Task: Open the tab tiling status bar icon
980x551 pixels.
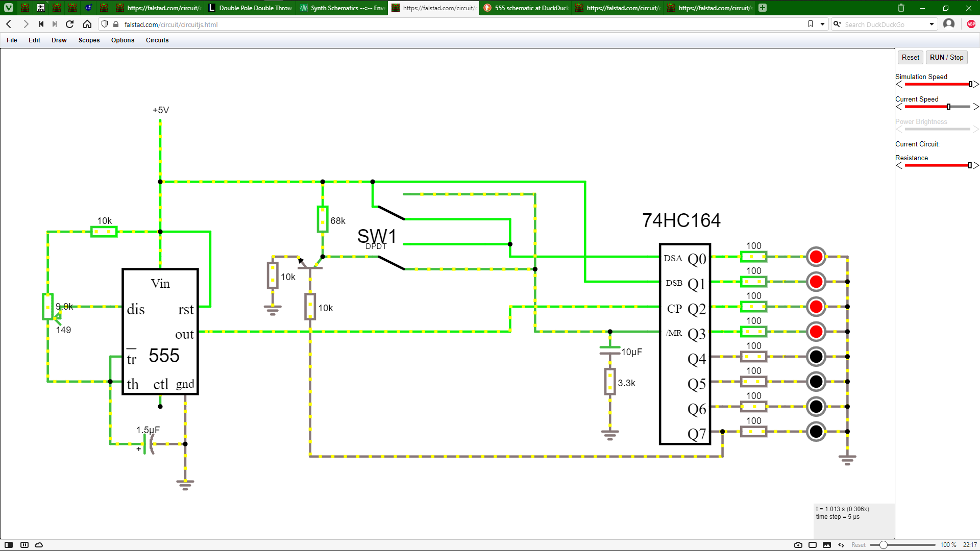Action: pyautogui.click(x=24, y=545)
